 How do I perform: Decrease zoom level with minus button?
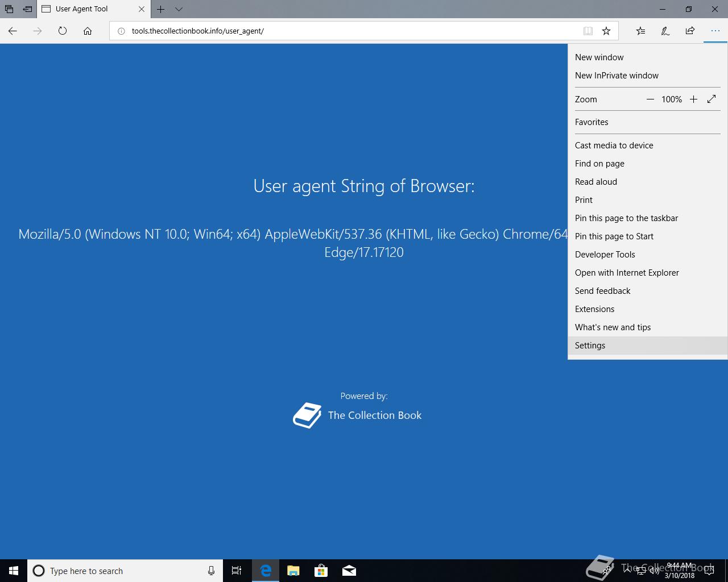650,99
